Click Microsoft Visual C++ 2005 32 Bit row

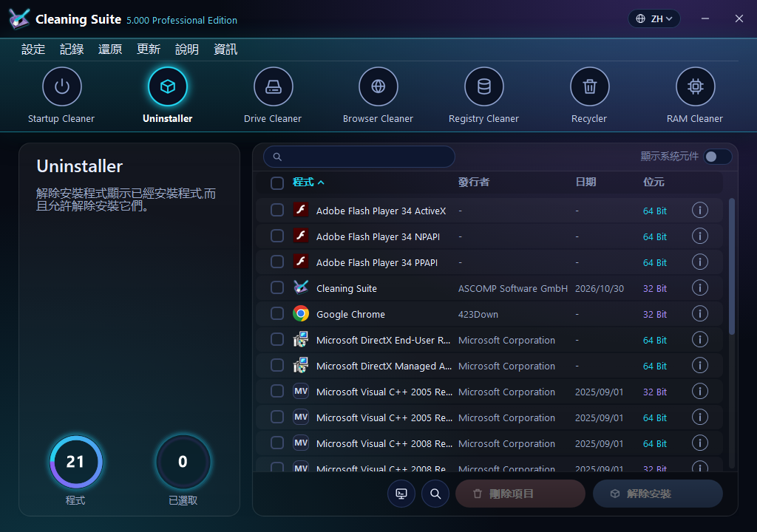point(489,391)
